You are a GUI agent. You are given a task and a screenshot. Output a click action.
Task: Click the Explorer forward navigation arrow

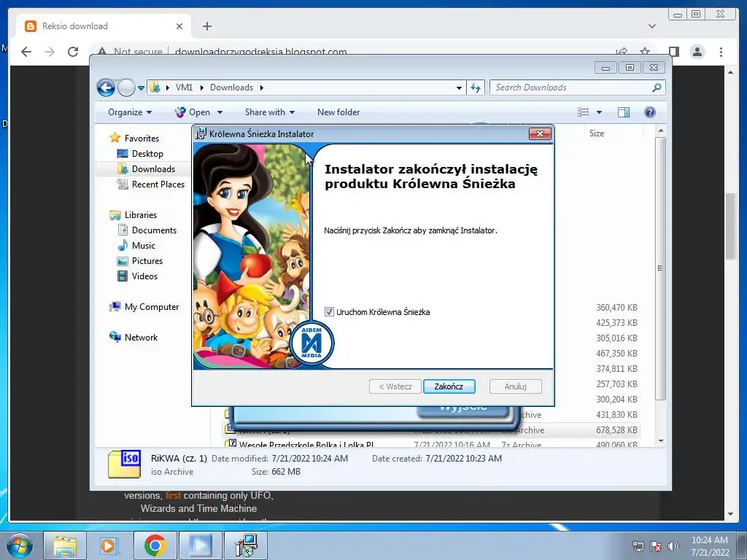[126, 87]
